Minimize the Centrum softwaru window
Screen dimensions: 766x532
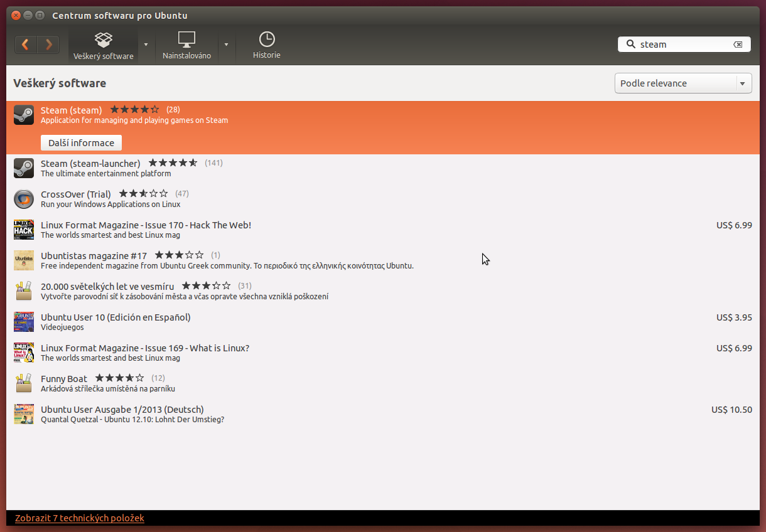pos(28,15)
